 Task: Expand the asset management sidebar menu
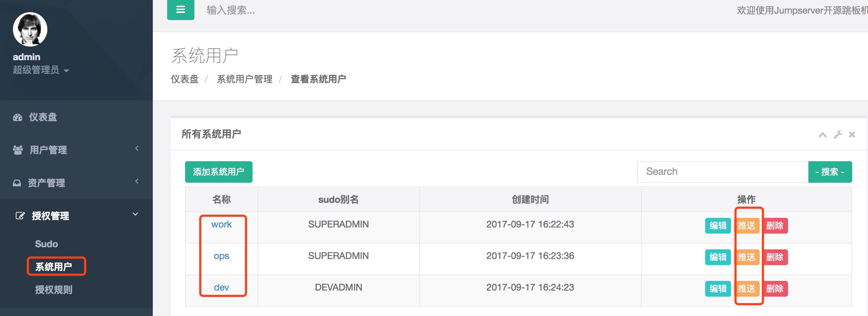point(137,181)
